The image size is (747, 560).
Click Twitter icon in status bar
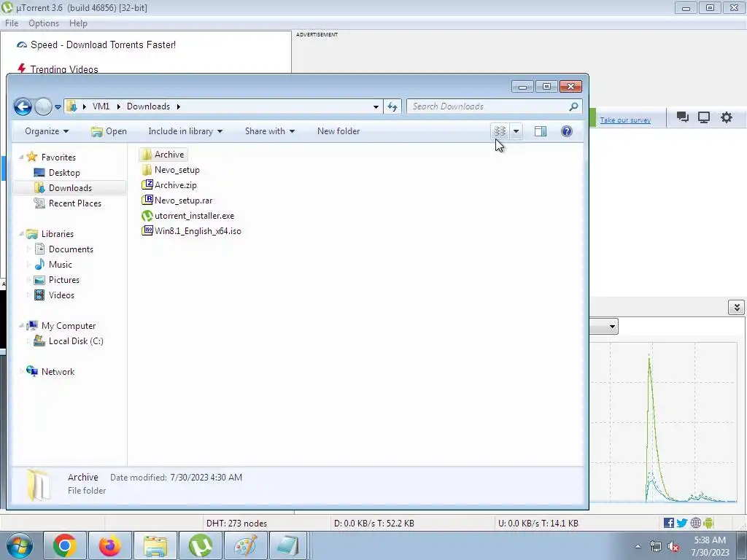[x=682, y=524]
